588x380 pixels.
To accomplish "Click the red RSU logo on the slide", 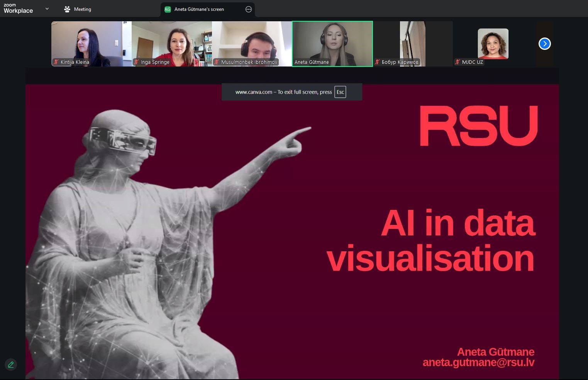I will coord(478,126).
